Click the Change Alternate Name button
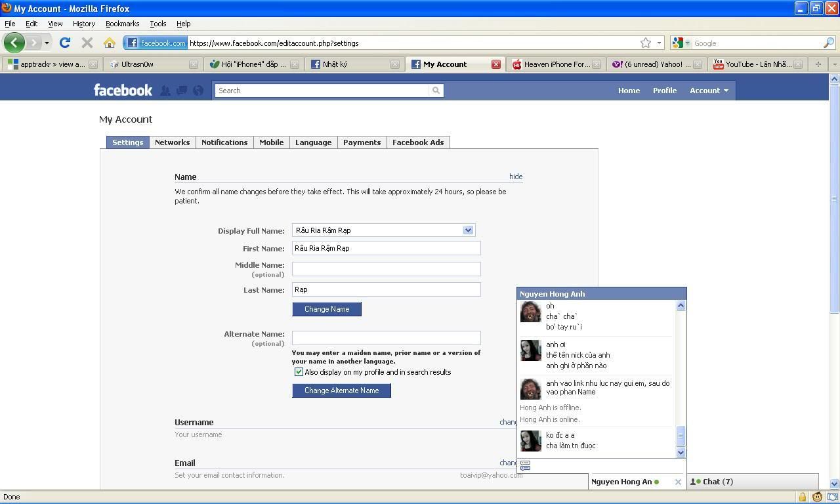Image resolution: width=840 pixels, height=504 pixels. (341, 390)
